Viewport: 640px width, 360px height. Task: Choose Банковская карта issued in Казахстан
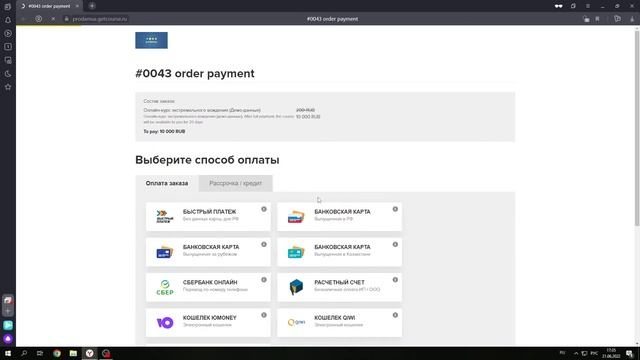(x=339, y=252)
